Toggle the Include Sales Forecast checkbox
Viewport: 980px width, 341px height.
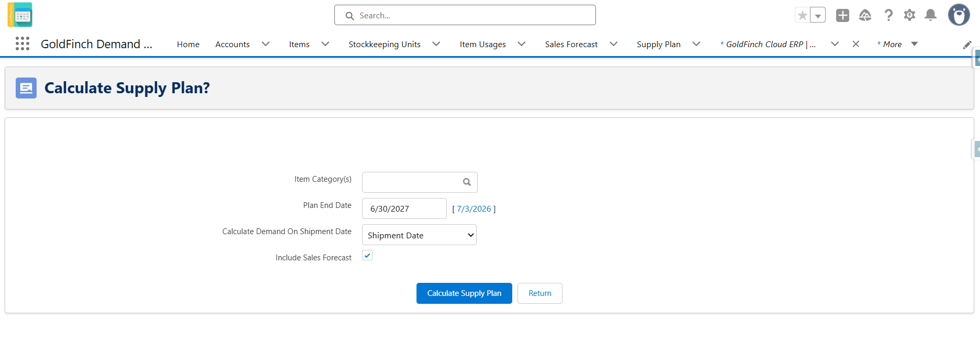pos(367,256)
